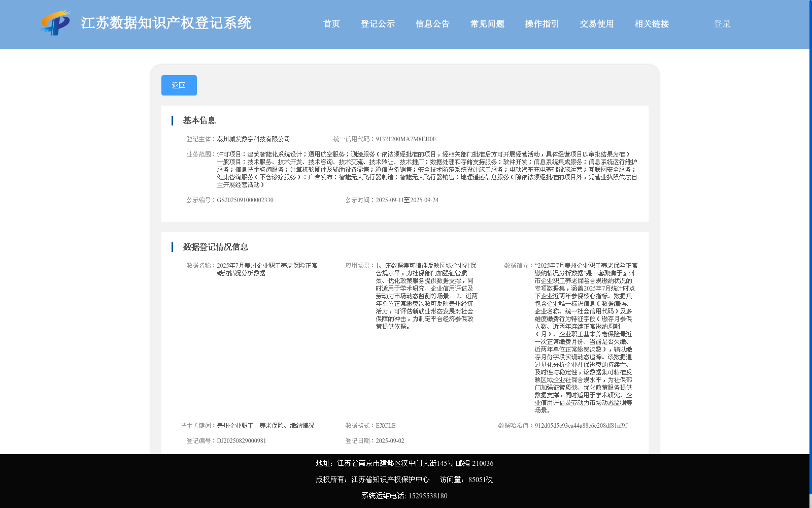
Task: Click the 登录 login link
Action: point(722,24)
